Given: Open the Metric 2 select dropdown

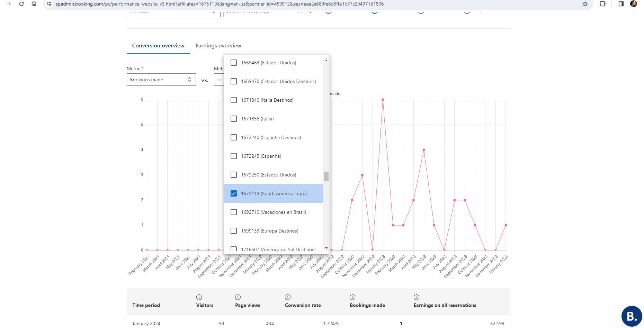Looking at the screenshot, I should [x=219, y=80].
